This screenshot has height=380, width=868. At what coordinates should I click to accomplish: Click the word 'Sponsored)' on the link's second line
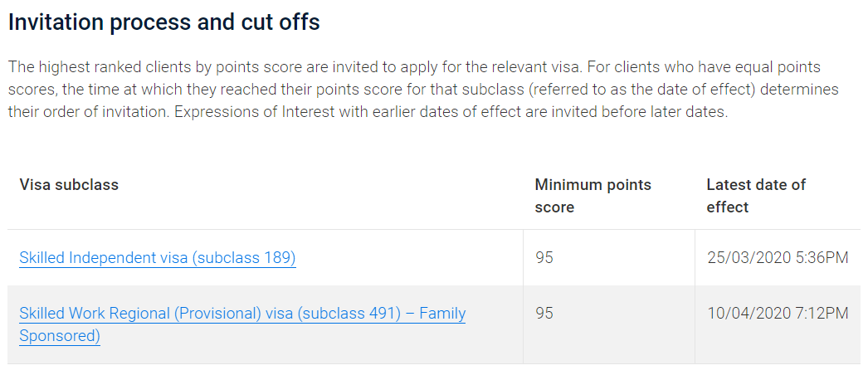tap(60, 336)
